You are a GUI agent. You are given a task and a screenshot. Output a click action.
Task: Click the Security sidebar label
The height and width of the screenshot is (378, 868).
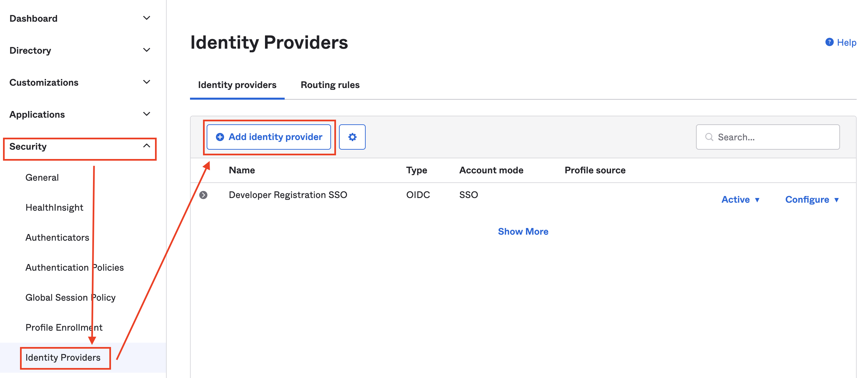coord(28,147)
